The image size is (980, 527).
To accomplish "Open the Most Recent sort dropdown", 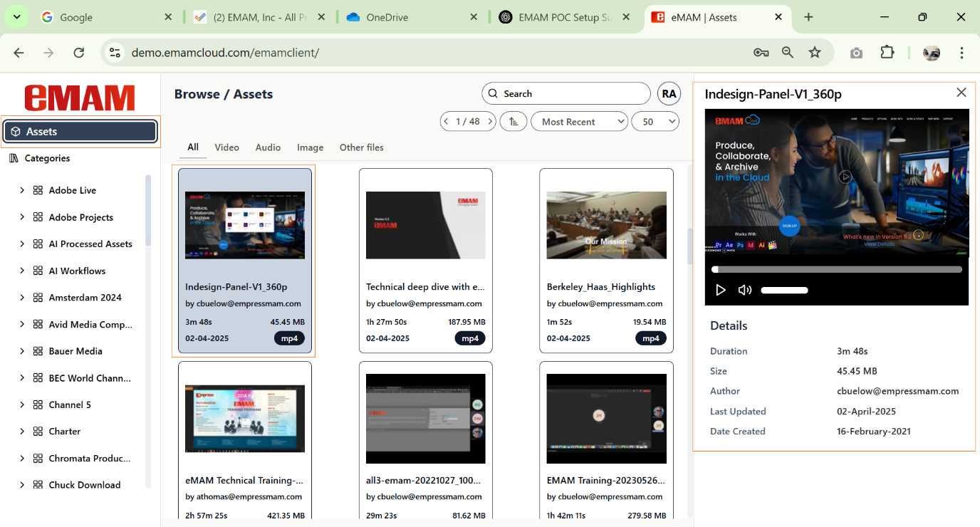I will [x=579, y=122].
